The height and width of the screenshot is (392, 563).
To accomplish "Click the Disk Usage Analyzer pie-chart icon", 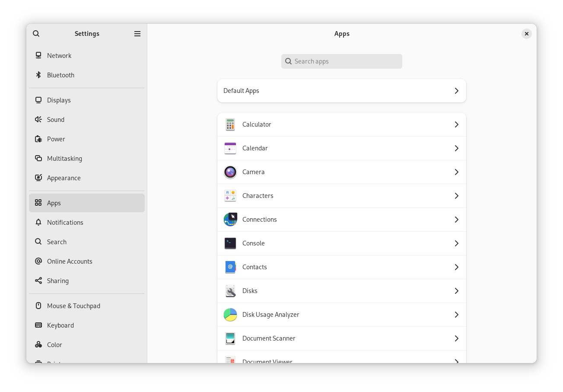I will [x=230, y=315].
